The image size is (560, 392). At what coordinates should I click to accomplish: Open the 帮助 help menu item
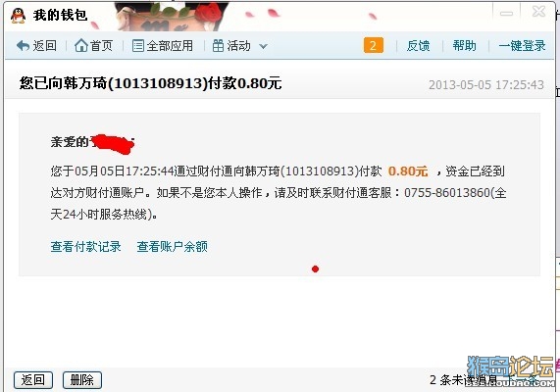click(464, 46)
